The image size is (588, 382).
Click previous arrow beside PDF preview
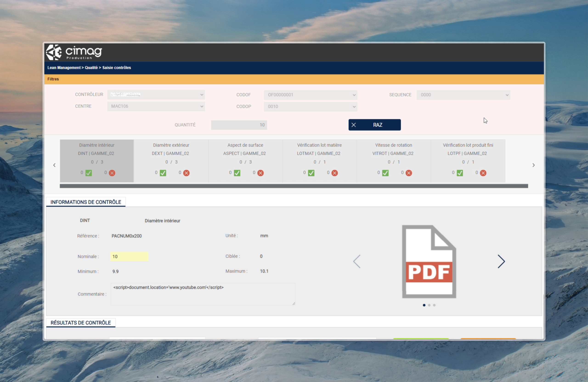click(x=357, y=261)
